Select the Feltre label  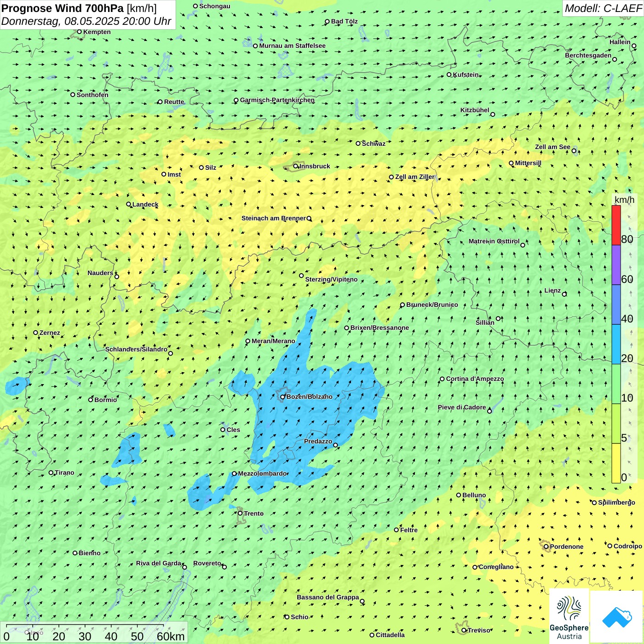[x=408, y=530]
